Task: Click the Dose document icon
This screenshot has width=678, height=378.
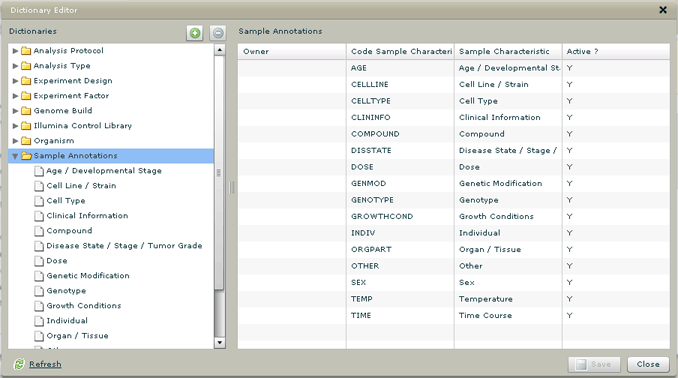Action: coord(39,261)
